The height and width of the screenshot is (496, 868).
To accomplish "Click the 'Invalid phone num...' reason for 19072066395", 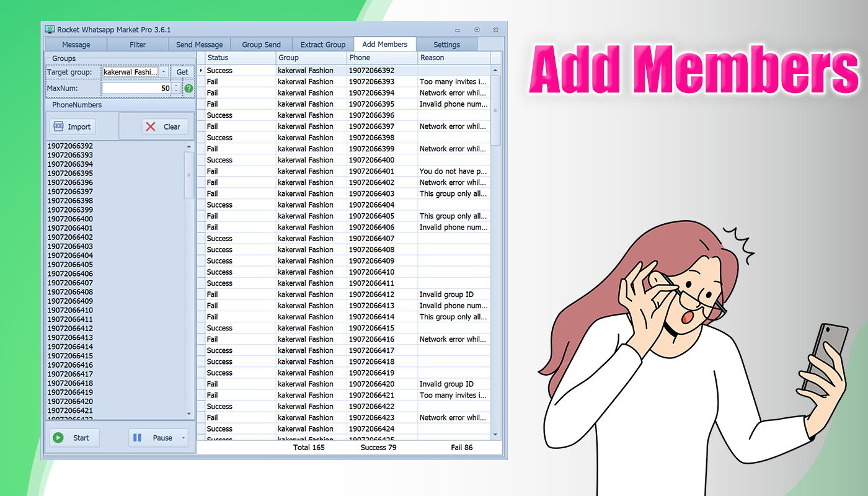I will point(453,104).
